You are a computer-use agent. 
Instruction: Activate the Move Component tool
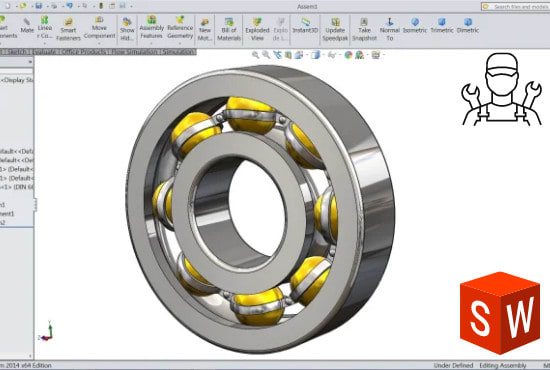click(x=99, y=27)
